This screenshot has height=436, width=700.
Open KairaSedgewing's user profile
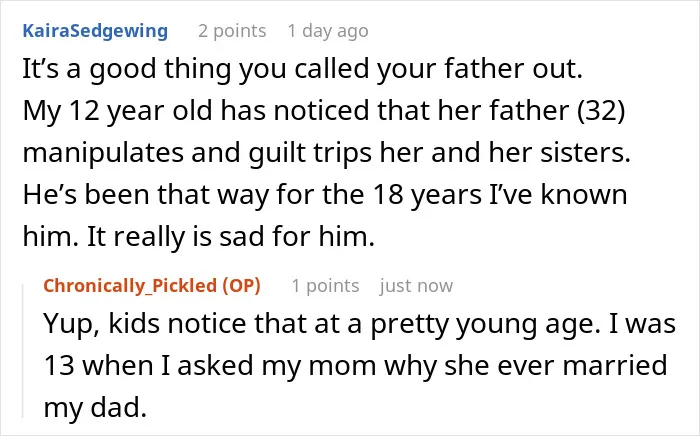point(95,31)
